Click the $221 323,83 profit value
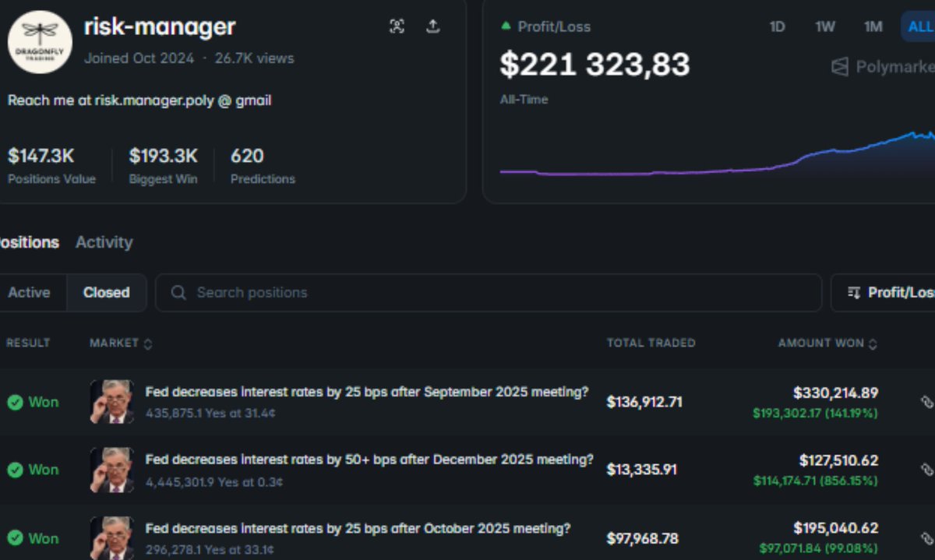 595,65
